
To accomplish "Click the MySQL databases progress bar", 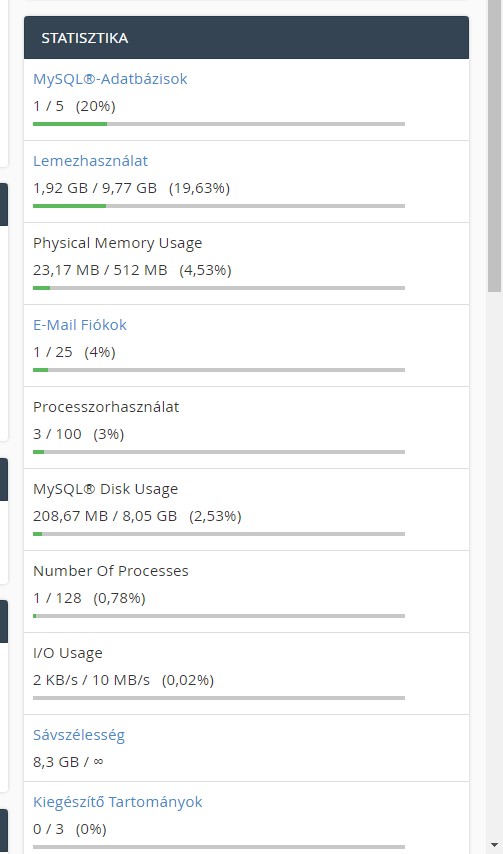I will 219,124.
